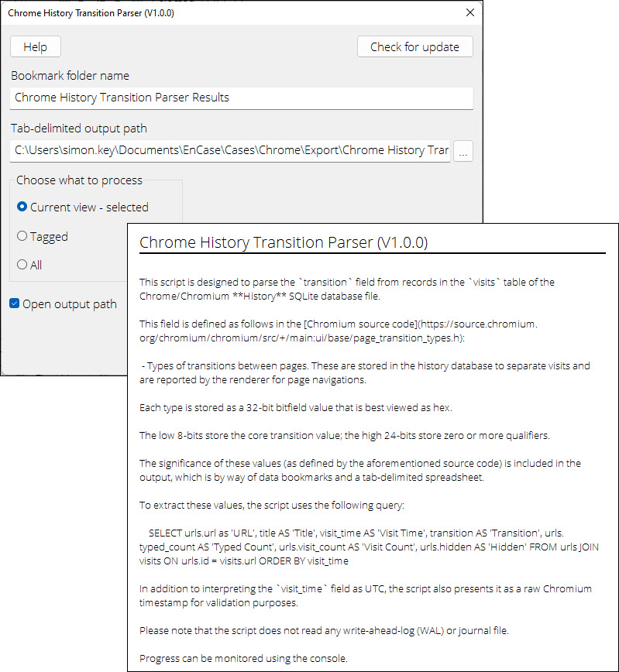Select the Tagged radio option
619x672 pixels.
coord(43,236)
